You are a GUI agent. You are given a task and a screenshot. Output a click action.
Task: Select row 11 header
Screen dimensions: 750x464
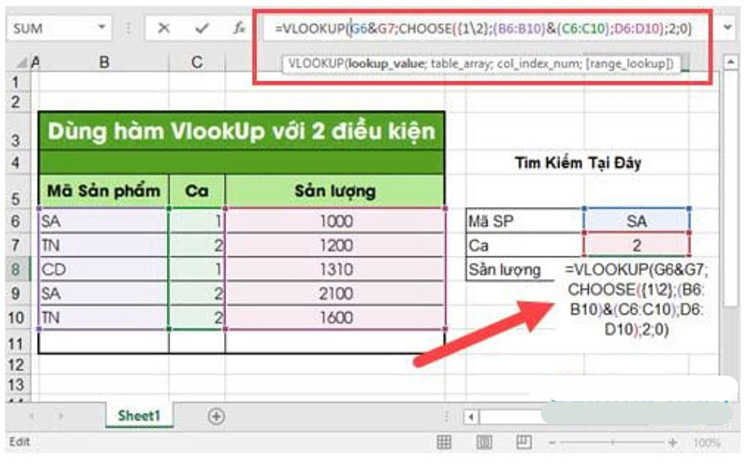[16, 343]
